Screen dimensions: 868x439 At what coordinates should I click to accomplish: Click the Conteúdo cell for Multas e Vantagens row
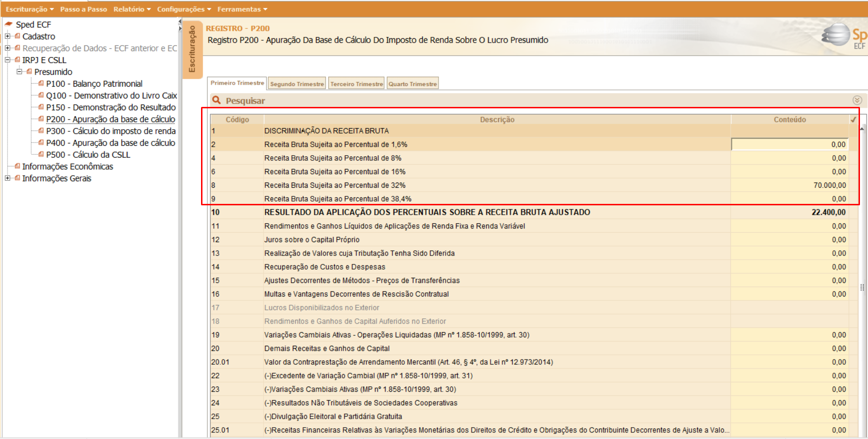[x=789, y=294]
